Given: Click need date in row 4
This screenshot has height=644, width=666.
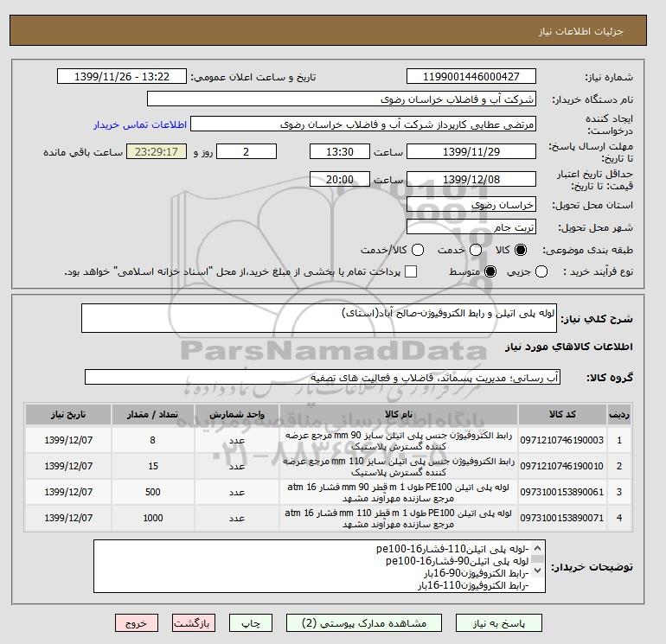Looking at the screenshot, I should [x=68, y=518].
